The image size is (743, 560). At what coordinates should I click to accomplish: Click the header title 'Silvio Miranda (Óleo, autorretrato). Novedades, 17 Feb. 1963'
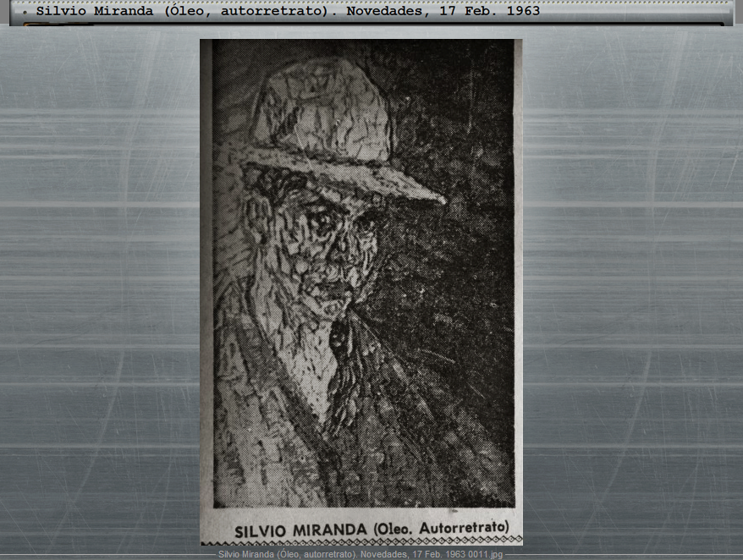[x=288, y=11]
